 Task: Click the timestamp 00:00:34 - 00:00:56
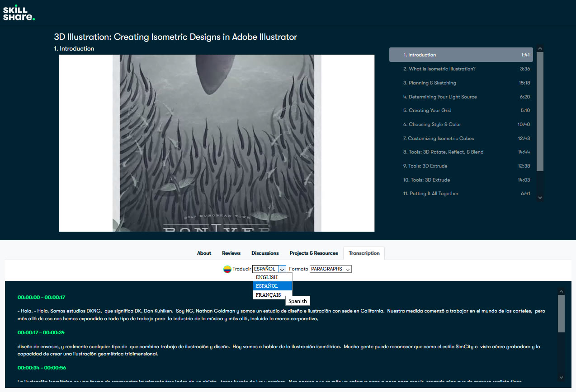pos(42,368)
